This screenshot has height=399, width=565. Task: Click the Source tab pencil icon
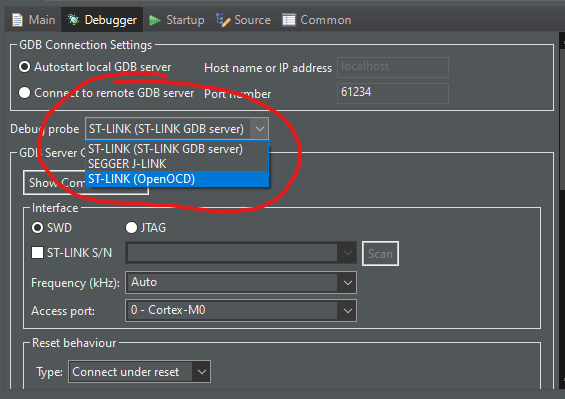point(223,20)
